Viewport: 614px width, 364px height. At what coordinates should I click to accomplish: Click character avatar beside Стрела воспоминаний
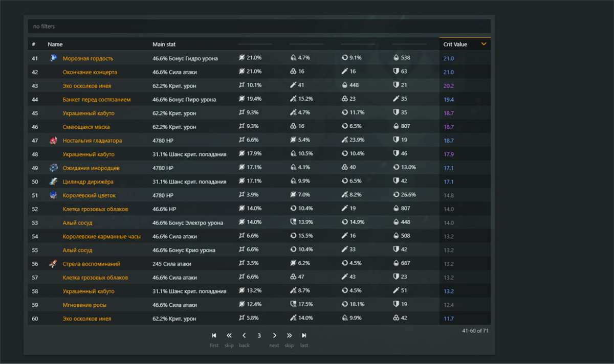53,264
